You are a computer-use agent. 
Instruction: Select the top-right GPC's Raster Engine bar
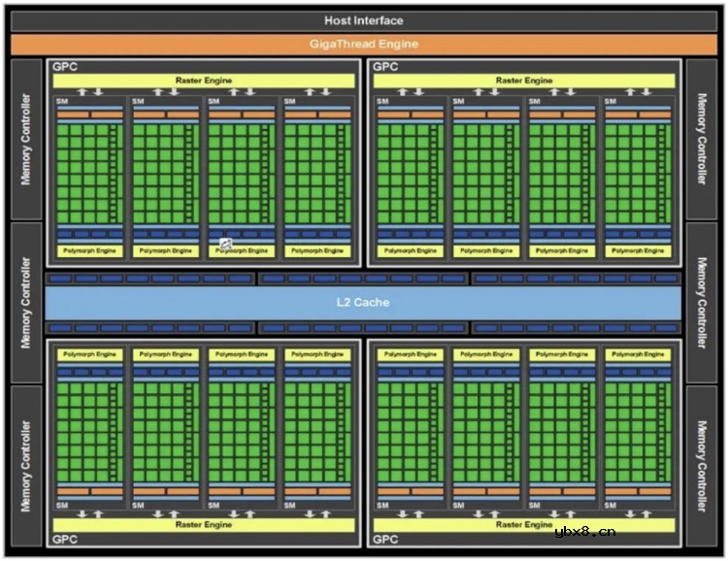[x=524, y=81]
